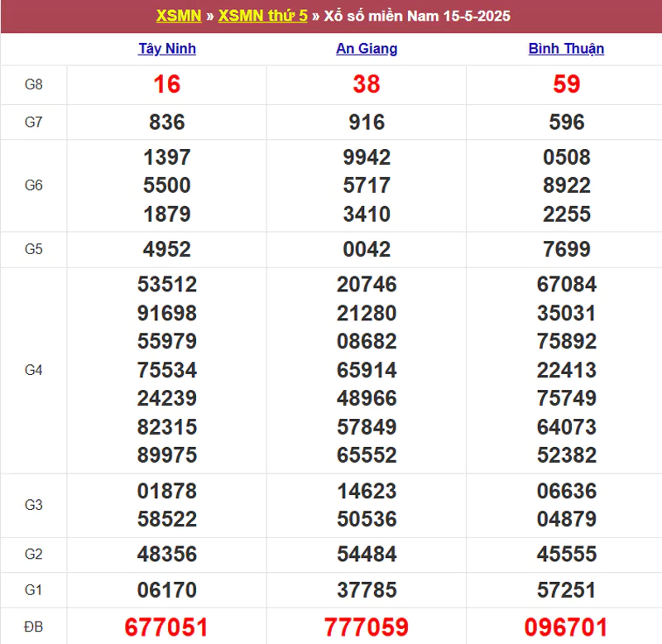Select G4 number 64073

point(567,426)
